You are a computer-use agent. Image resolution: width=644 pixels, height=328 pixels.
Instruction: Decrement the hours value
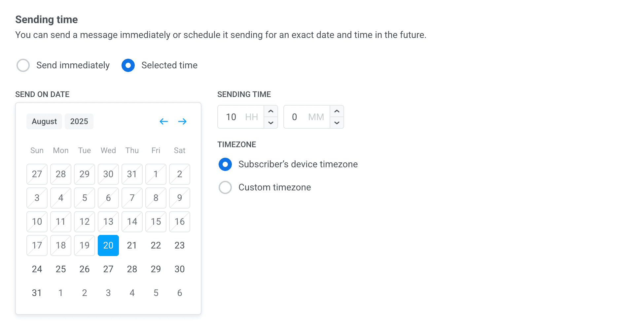[271, 123]
